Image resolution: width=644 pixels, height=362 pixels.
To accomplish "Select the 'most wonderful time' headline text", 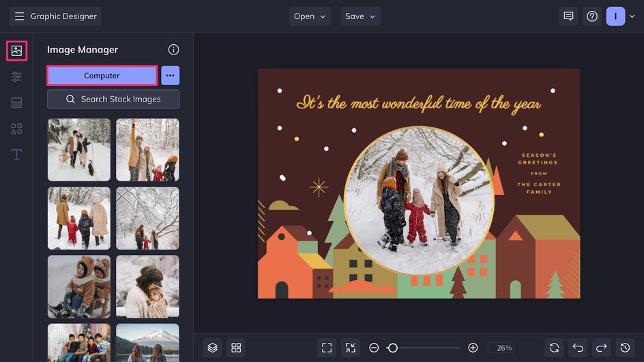I will pyautogui.click(x=418, y=103).
